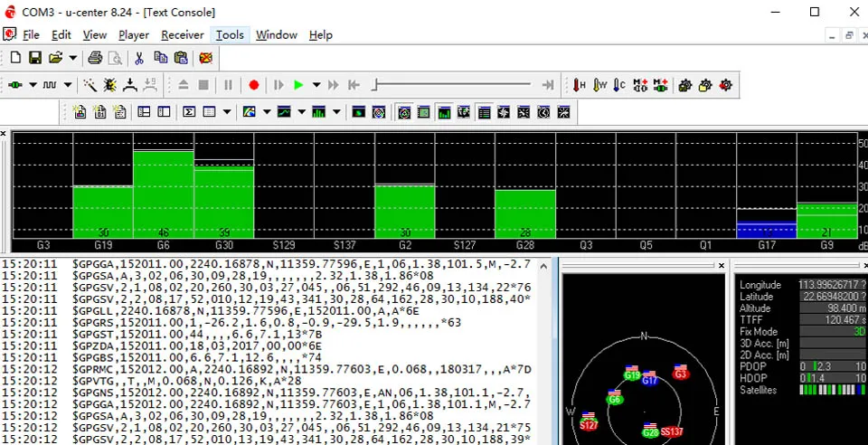Image resolution: width=868 pixels, height=445 pixels.
Task: Click the crossed-out clear-all toolbar icon
Action: tap(206, 58)
